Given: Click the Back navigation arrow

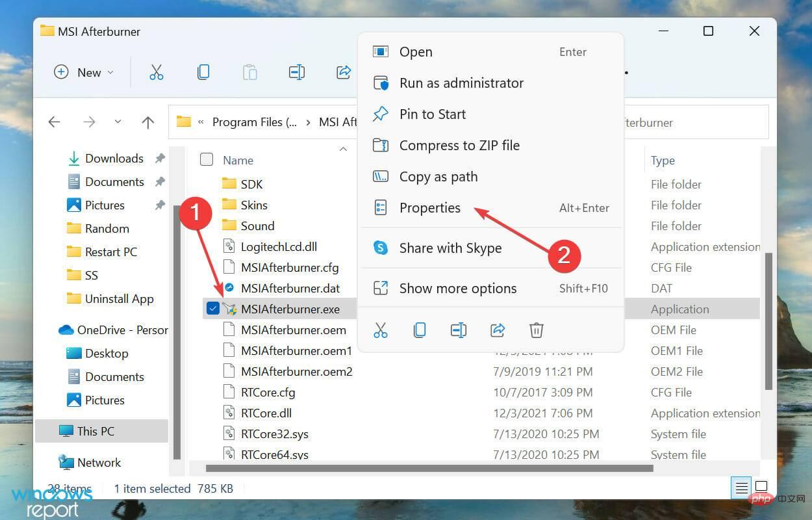Looking at the screenshot, I should pyautogui.click(x=55, y=122).
